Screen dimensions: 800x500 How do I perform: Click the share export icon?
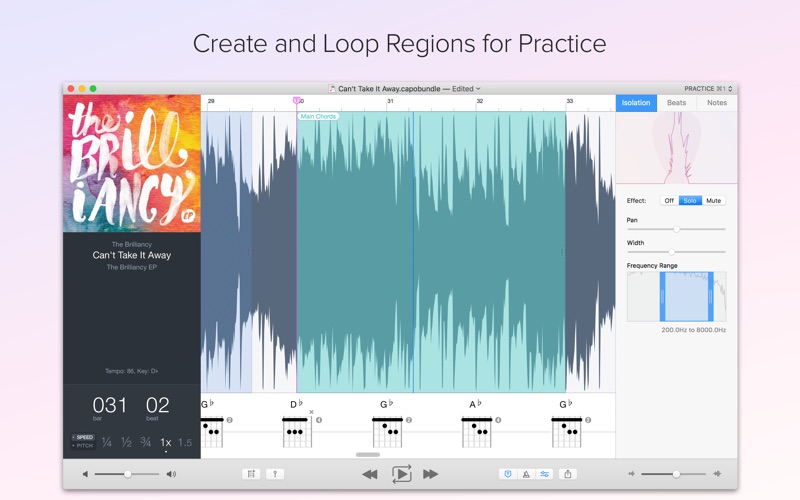click(x=569, y=474)
